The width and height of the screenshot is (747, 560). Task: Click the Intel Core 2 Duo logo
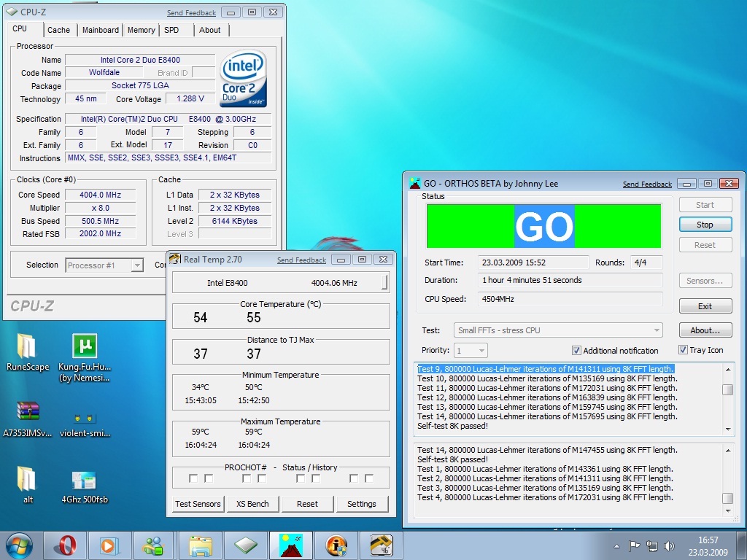[244, 78]
